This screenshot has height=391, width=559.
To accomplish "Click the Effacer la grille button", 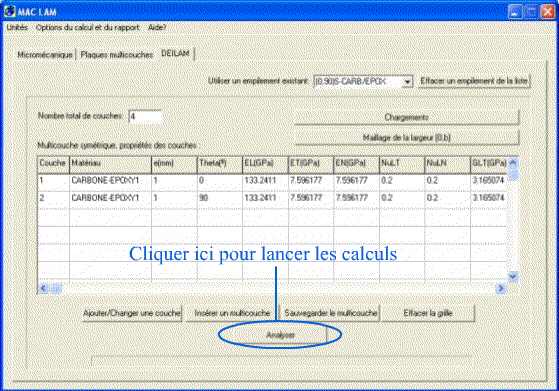I will click(428, 313).
